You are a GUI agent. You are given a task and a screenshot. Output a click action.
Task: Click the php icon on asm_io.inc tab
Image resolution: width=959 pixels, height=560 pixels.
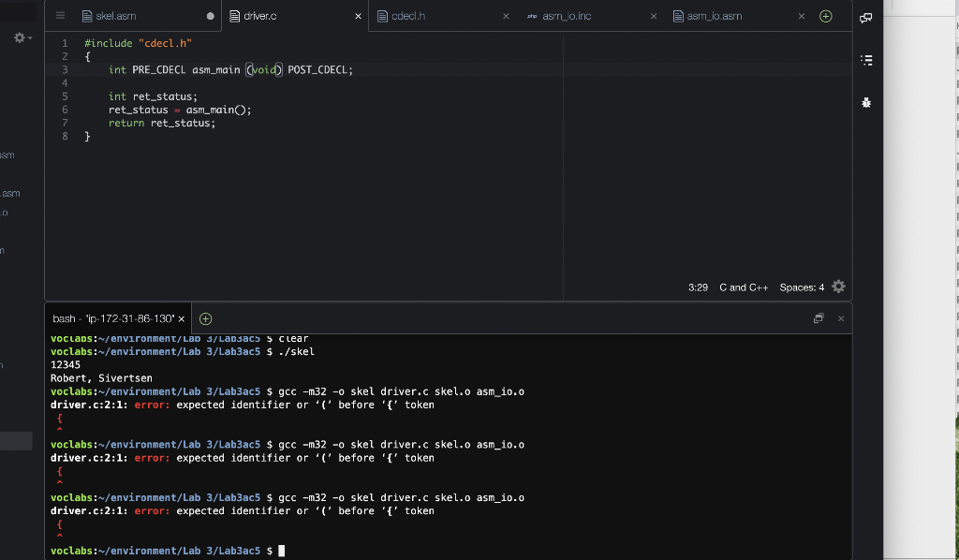point(532,17)
